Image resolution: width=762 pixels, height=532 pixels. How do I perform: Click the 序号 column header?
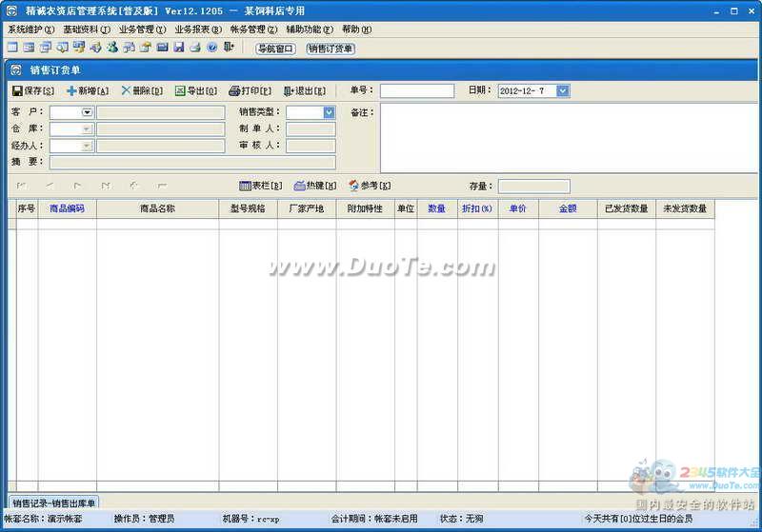(27, 208)
